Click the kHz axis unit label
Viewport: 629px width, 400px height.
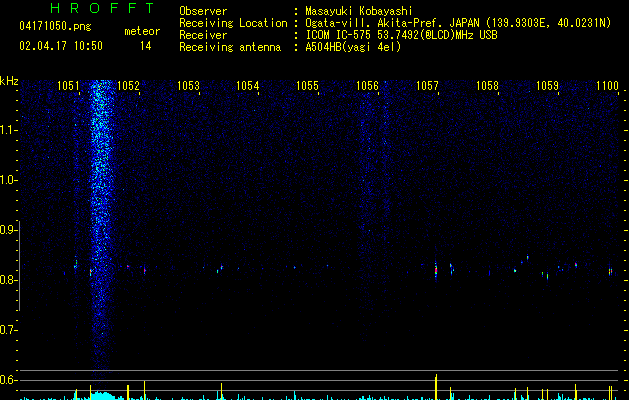click(9, 81)
